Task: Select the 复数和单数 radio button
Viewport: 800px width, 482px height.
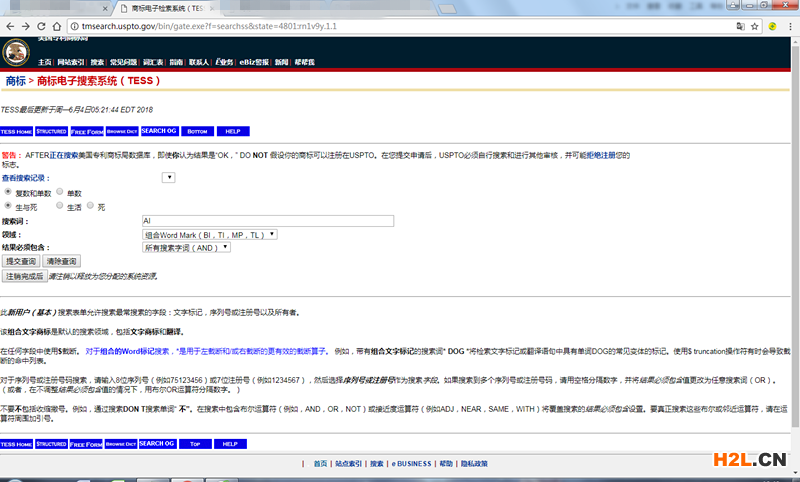Action: [x=8, y=192]
